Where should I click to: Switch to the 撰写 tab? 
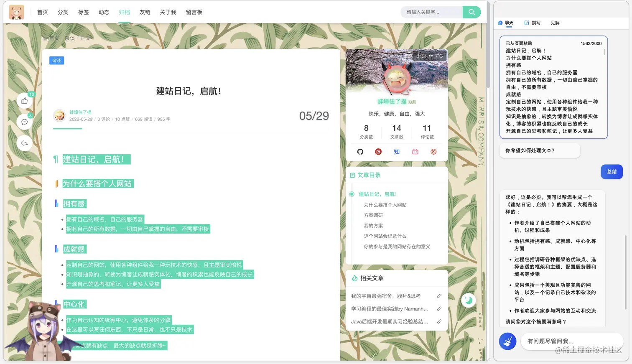532,23
